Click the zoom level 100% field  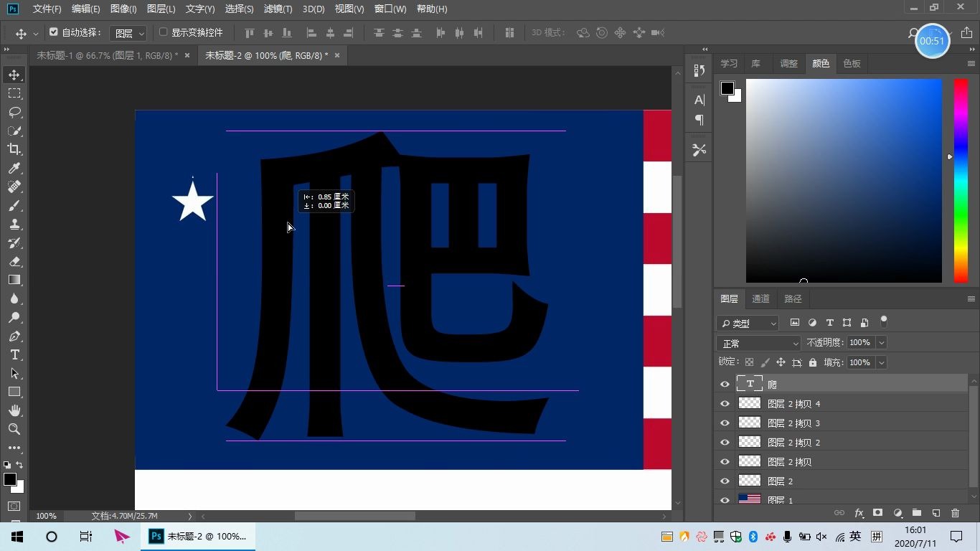pyautogui.click(x=47, y=516)
